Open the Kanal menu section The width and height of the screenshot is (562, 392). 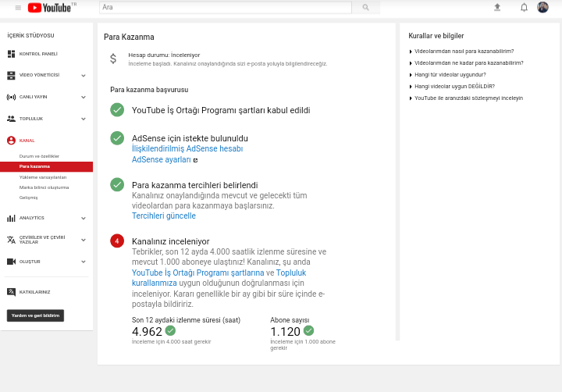tap(27, 141)
